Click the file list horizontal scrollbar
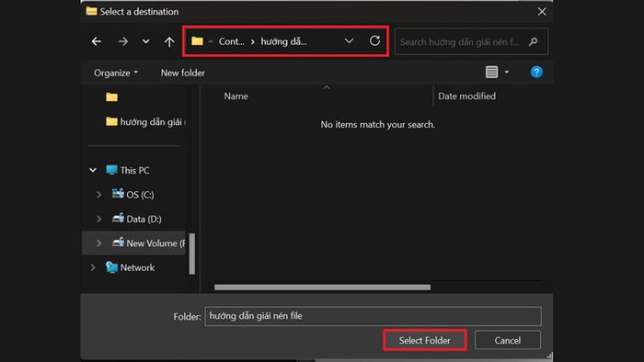 [322, 288]
